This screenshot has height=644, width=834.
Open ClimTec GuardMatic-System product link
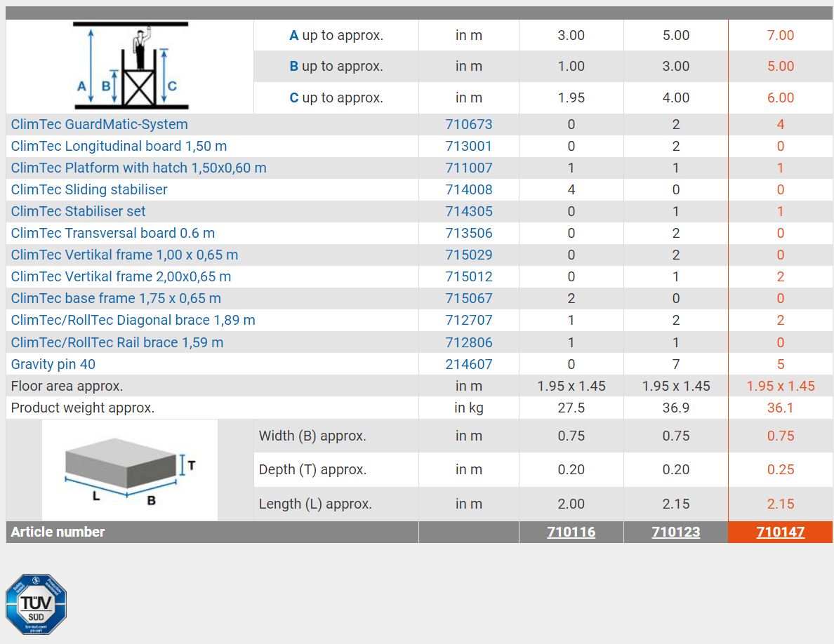(x=100, y=124)
